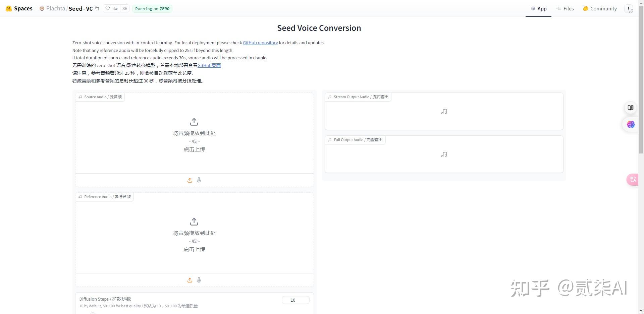644x314 pixels.
Task: Click the Source Audio / 源音频 label
Action: [x=100, y=97]
